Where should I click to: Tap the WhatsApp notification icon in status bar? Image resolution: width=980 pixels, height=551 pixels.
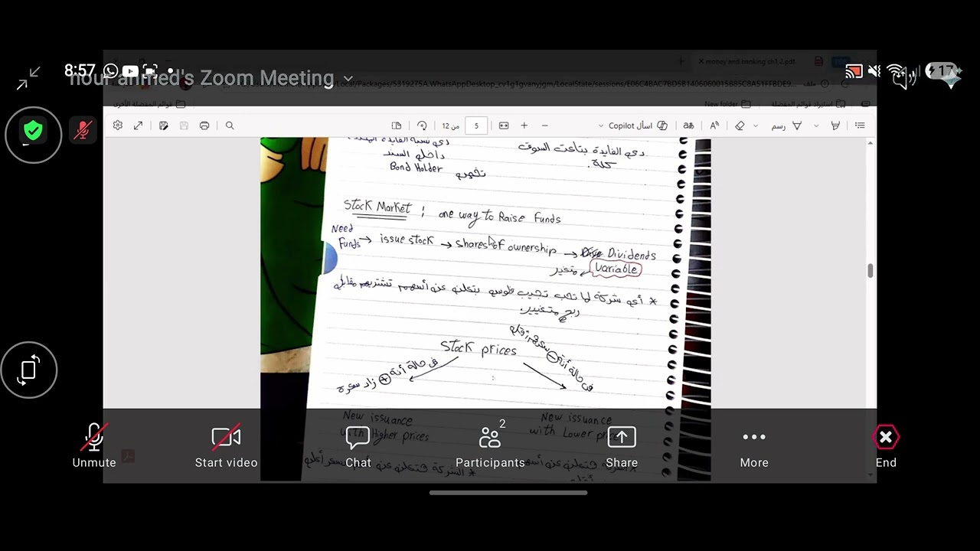coord(110,70)
